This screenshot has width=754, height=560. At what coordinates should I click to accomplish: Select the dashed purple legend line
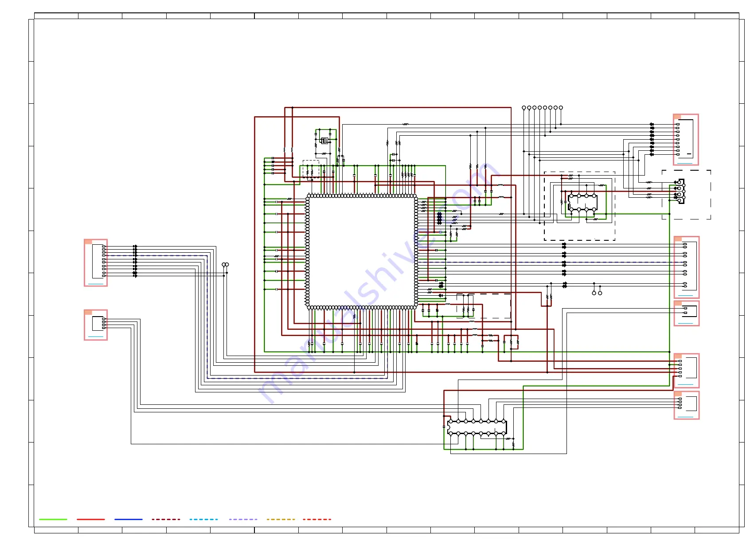(x=243, y=519)
